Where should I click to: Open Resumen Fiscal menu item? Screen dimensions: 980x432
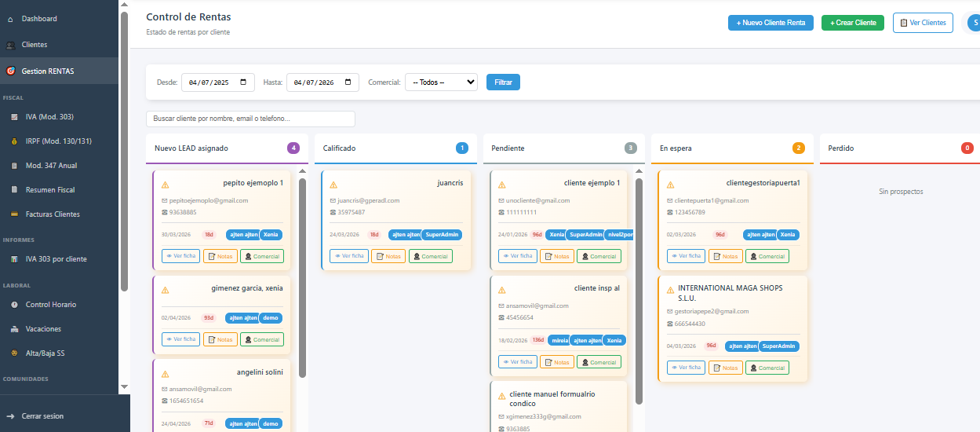click(x=50, y=190)
